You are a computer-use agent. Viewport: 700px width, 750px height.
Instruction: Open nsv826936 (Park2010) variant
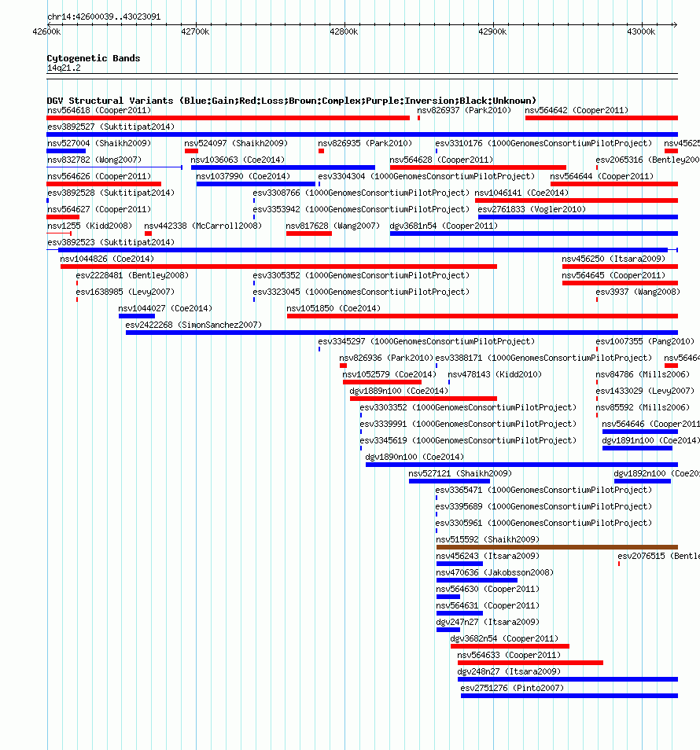(386, 358)
